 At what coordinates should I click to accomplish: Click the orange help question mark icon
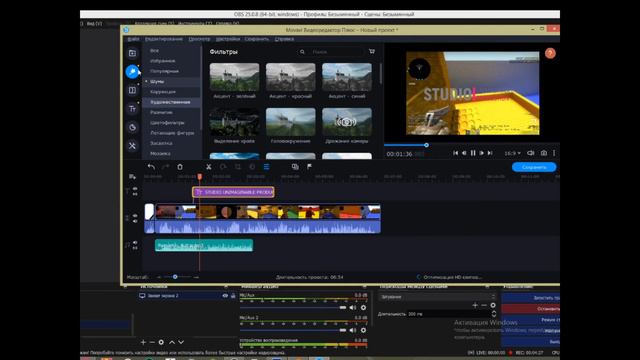coord(550,53)
